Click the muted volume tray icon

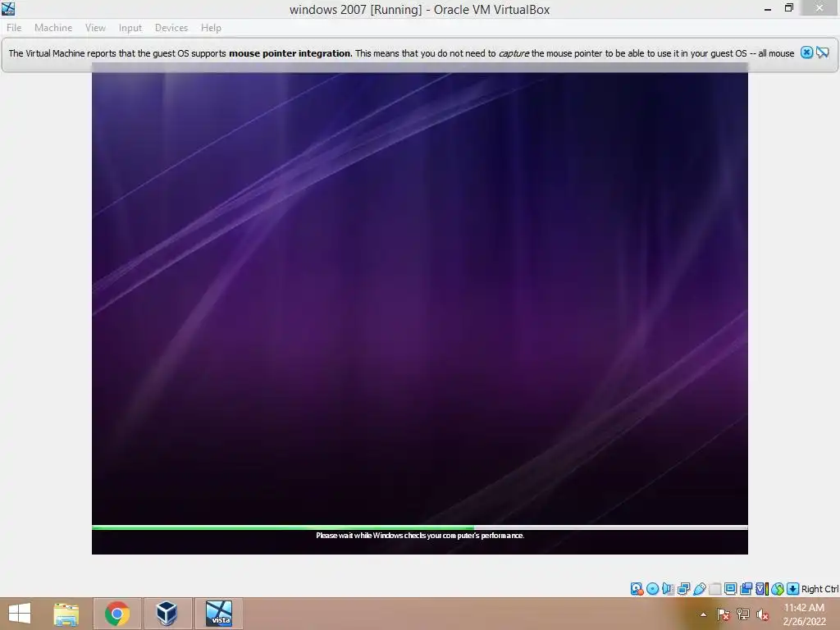point(762,615)
